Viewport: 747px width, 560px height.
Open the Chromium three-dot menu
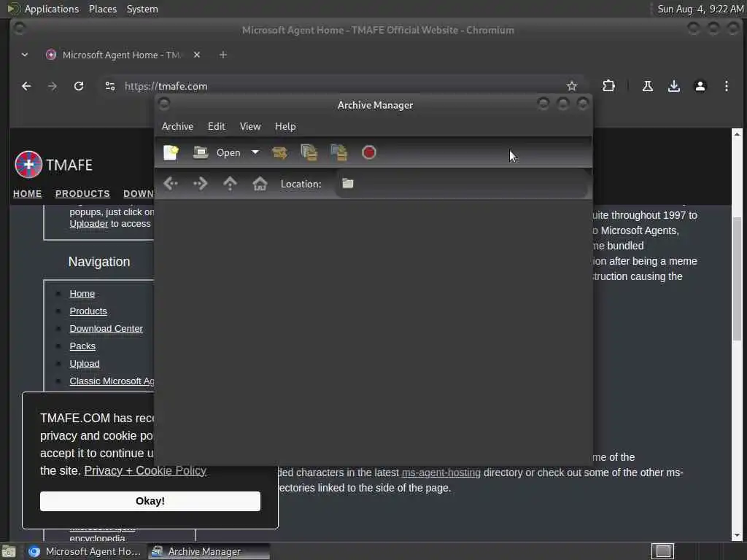coord(726,86)
